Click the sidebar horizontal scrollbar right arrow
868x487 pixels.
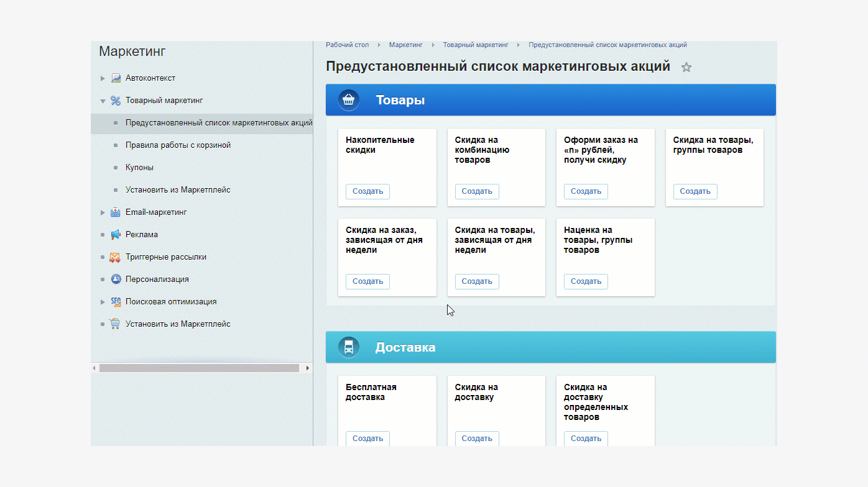pyautogui.click(x=307, y=368)
